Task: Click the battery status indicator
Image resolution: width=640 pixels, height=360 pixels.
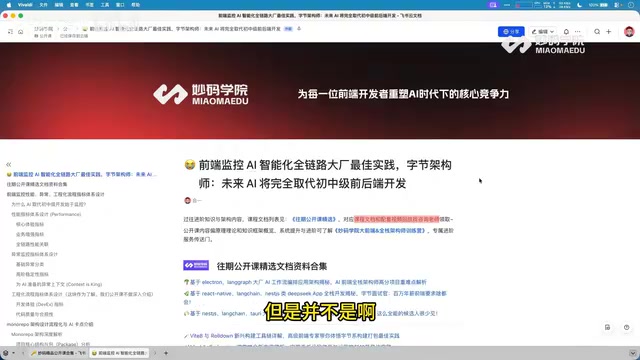Action: (x=598, y=5)
